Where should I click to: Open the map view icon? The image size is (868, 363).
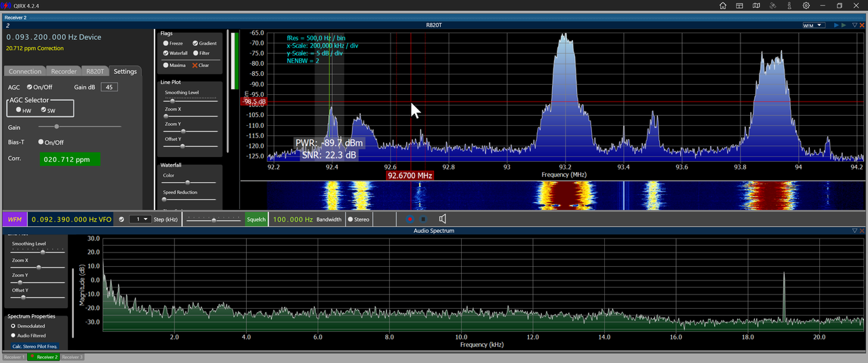tap(756, 5)
